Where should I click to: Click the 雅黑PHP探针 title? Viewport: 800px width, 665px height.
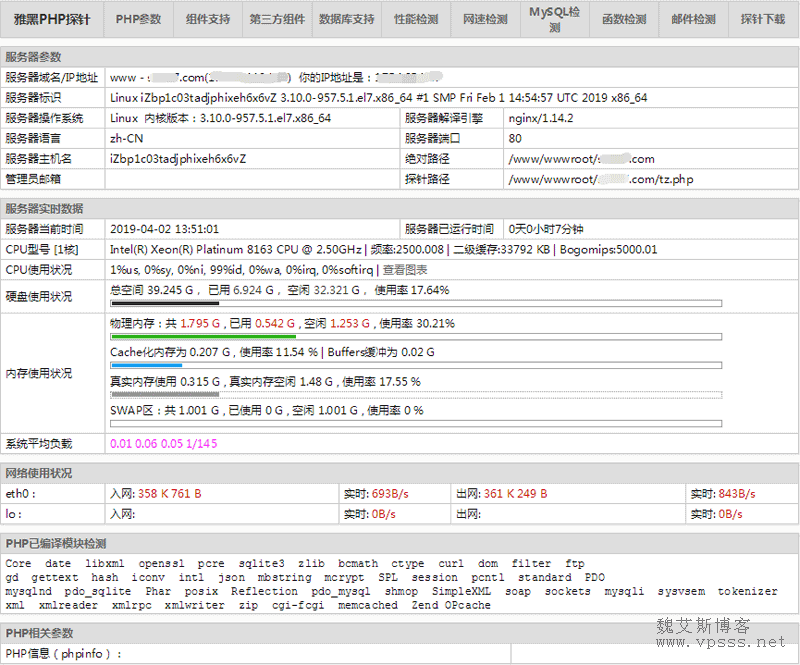52,20
